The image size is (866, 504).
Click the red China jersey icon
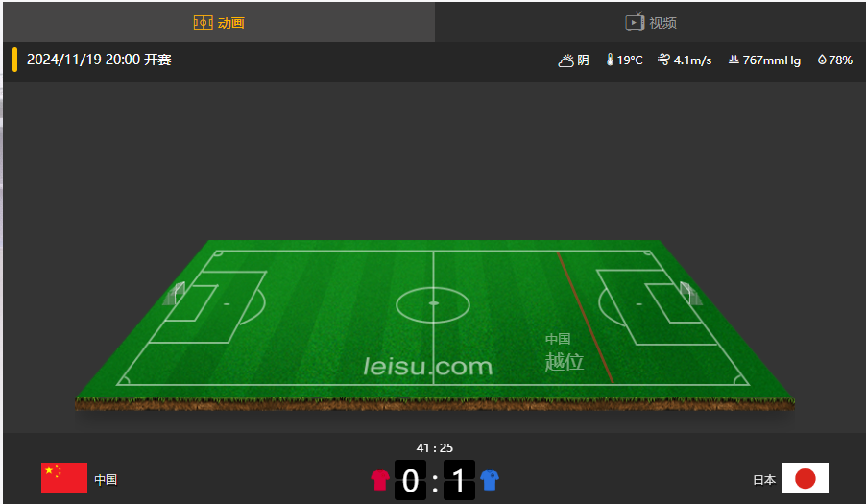pyautogui.click(x=380, y=480)
